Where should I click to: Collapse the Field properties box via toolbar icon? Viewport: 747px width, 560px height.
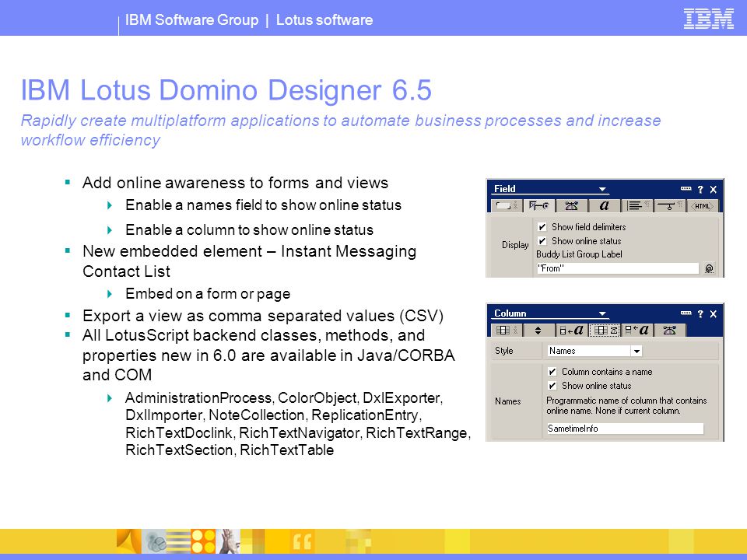pyautogui.click(x=686, y=188)
